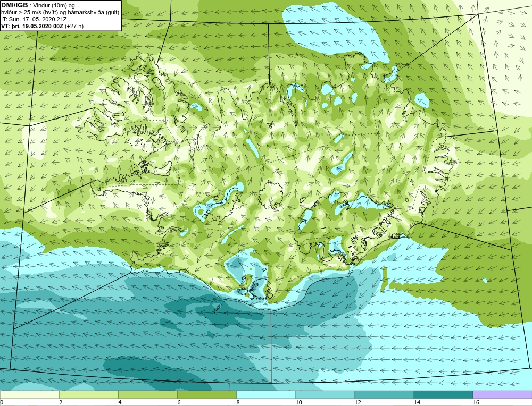The width and height of the screenshot is (532, 406).
Task: Click the line "hviður > 25 m/s (hvítt) og hámarkshviða (gult)"
Action: click(x=60, y=13)
